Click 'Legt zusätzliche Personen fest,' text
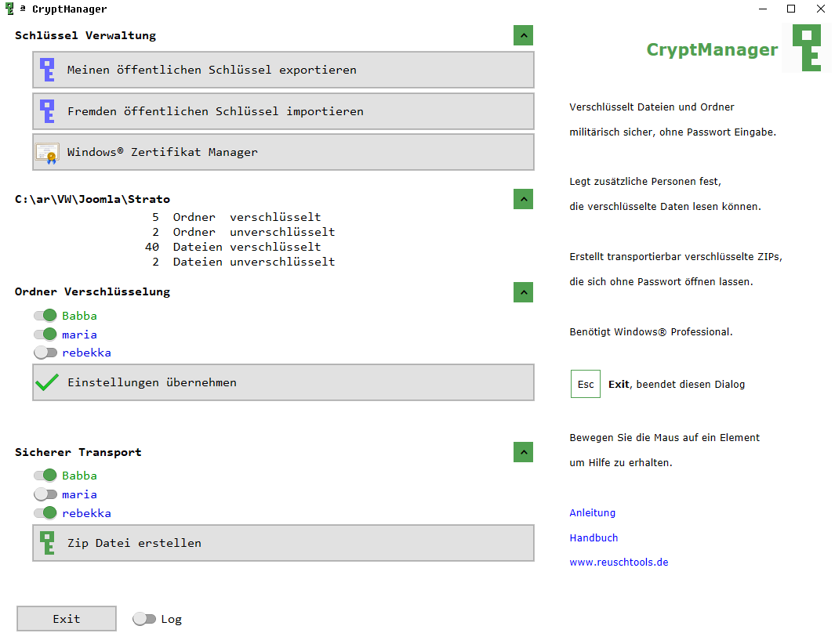This screenshot has width=835, height=644. 645,182
